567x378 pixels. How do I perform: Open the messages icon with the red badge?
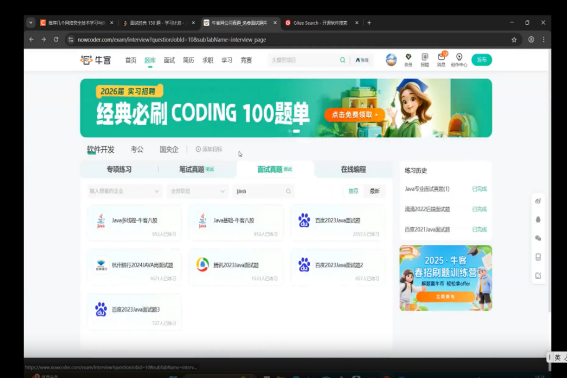click(x=441, y=59)
